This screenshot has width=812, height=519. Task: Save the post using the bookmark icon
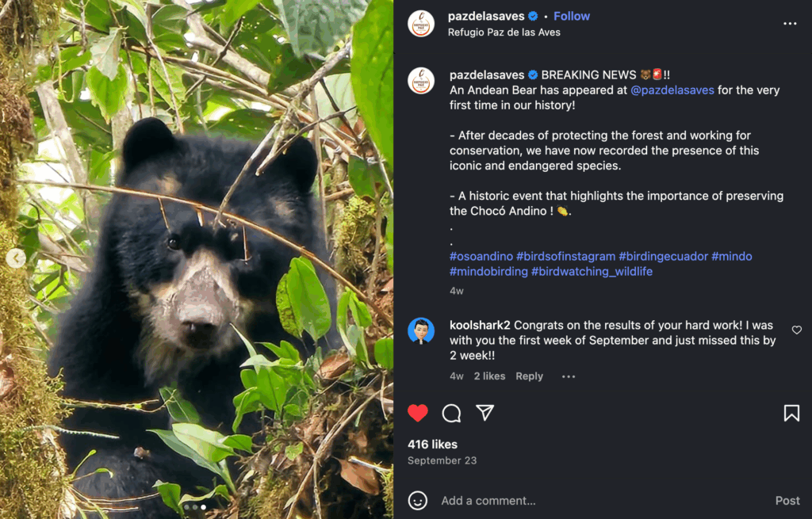pyautogui.click(x=791, y=413)
